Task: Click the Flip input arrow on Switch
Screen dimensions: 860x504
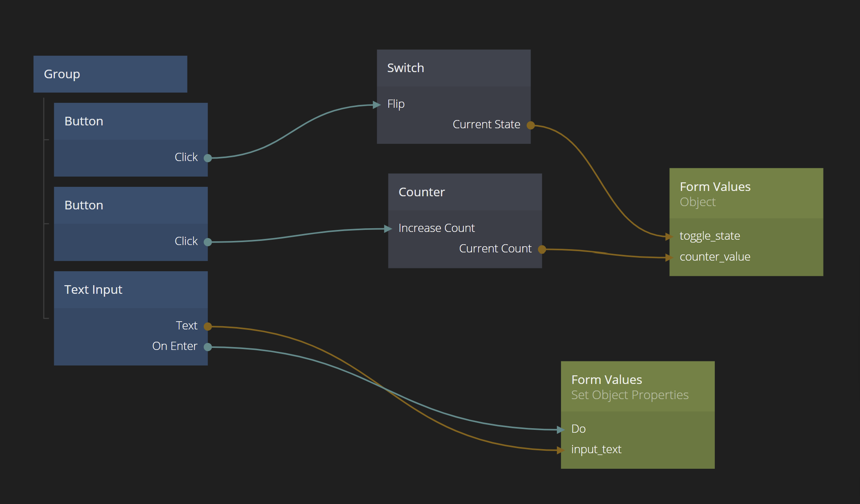Action: [376, 105]
